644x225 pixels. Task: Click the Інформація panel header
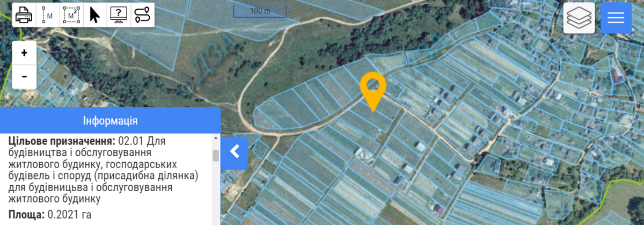pyautogui.click(x=111, y=120)
